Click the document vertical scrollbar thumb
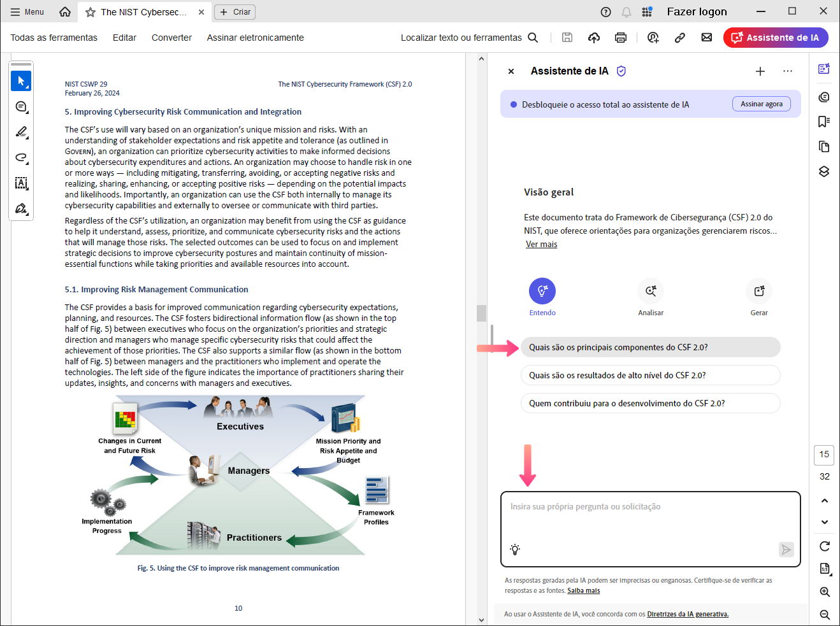 tap(481, 313)
